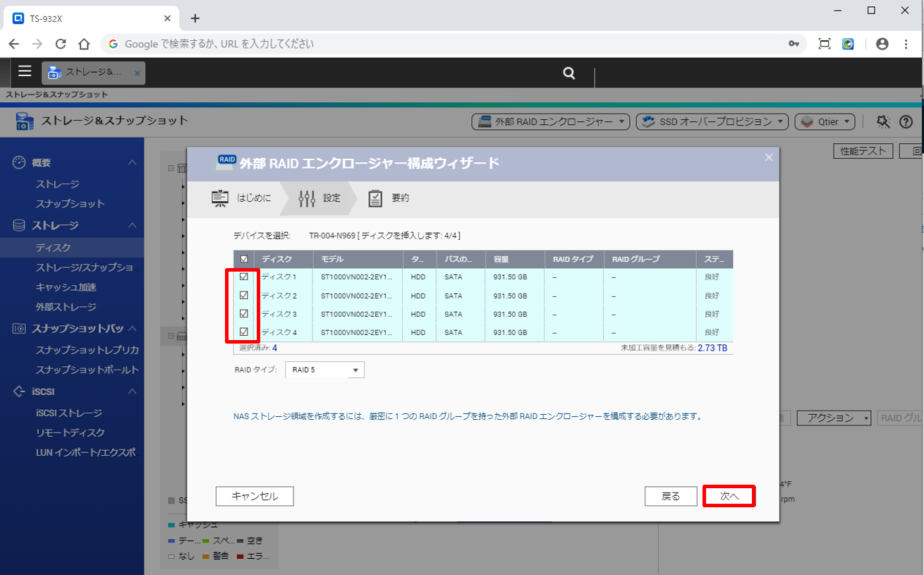Viewport: 924px width, 575px height.
Task: Open the hamburger main menu icon
Action: pyautogui.click(x=25, y=71)
